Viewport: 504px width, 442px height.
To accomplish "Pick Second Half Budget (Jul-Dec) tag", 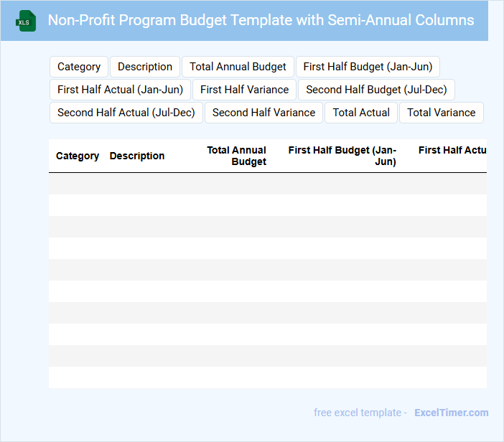I will click(x=376, y=90).
